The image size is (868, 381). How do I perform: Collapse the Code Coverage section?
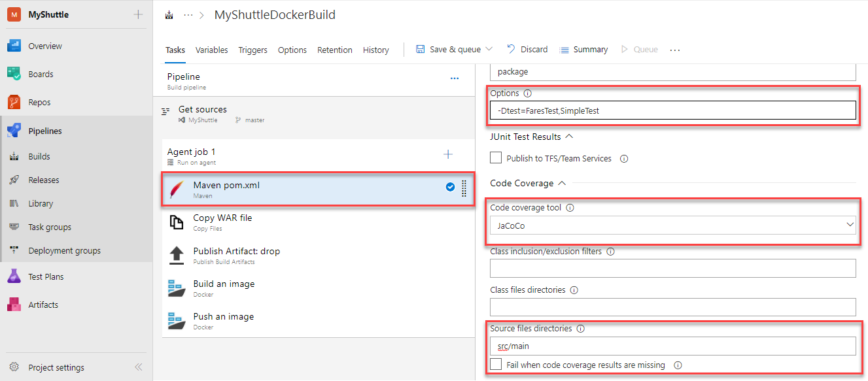[x=561, y=183]
